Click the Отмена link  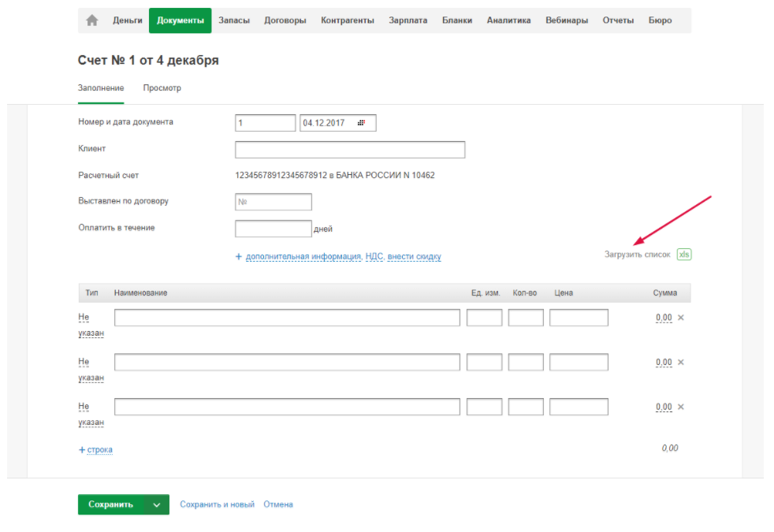[278, 504]
